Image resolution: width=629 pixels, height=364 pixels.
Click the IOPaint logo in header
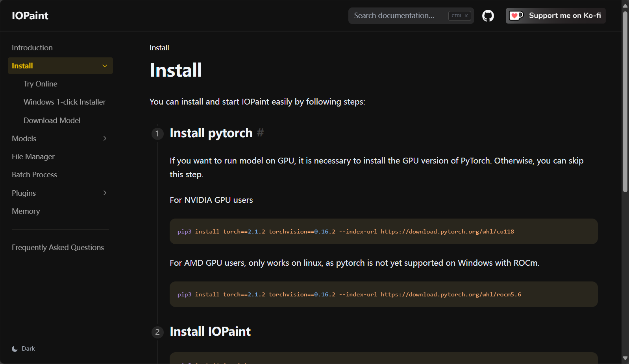[30, 16]
